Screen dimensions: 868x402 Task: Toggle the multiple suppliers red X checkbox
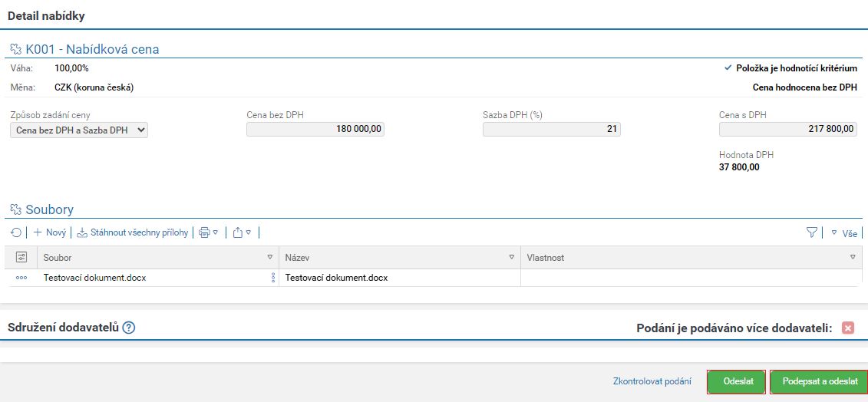847,328
